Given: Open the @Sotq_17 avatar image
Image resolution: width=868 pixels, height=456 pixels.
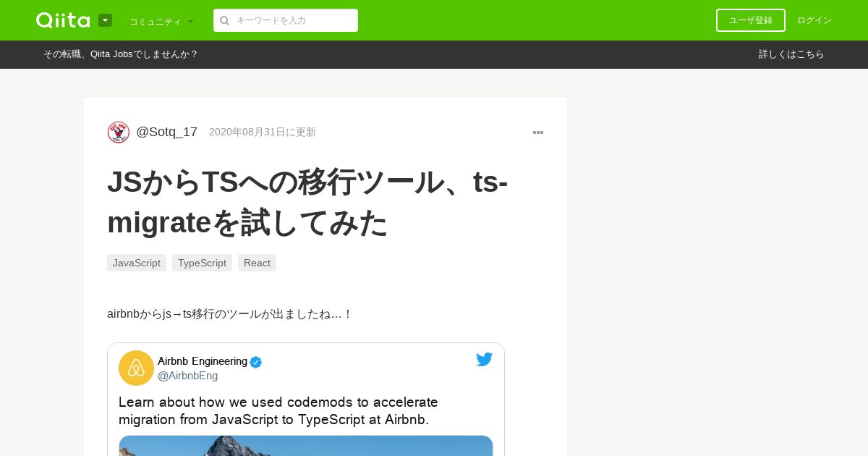Looking at the screenshot, I should pyautogui.click(x=119, y=132).
